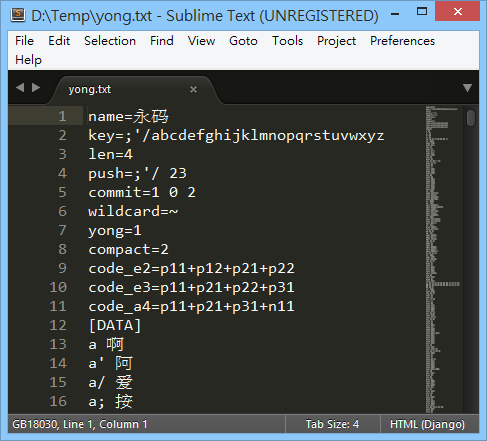Open the Edit menu
The height and width of the screenshot is (441, 487).
[x=59, y=41]
